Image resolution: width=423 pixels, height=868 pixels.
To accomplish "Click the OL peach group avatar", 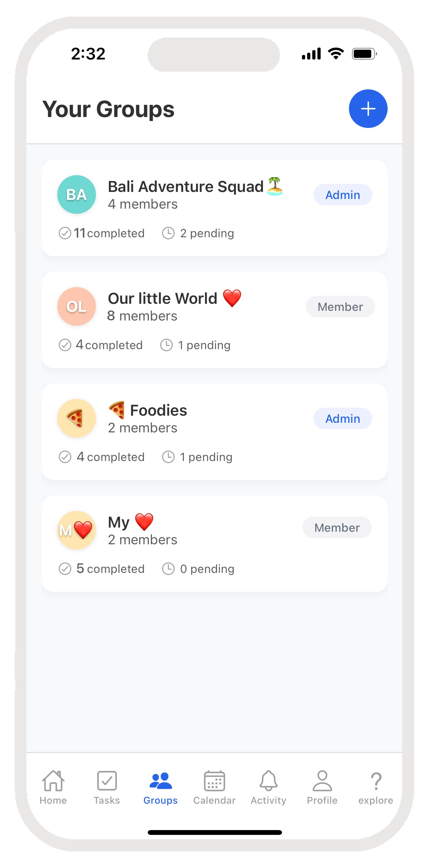I will coord(77,306).
